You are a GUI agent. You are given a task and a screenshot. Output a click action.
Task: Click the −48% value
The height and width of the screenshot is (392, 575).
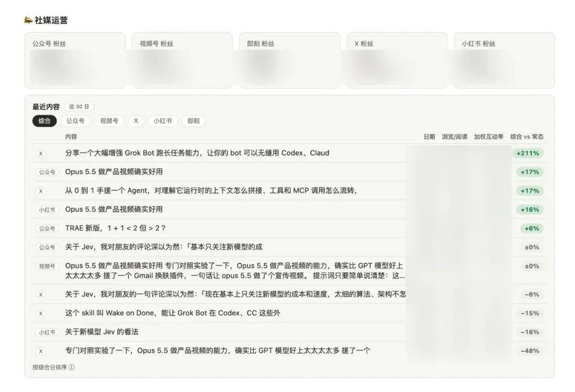click(x=530, y=351)
